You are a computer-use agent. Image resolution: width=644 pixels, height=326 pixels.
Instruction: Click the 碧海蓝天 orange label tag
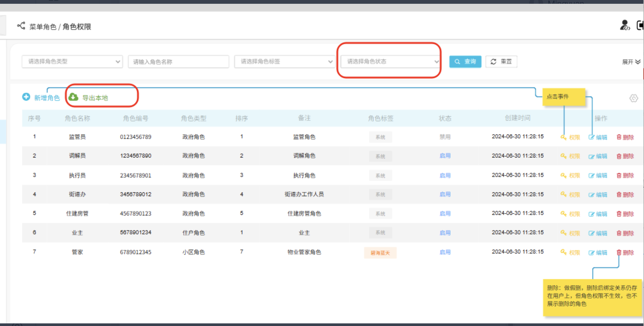380,253
